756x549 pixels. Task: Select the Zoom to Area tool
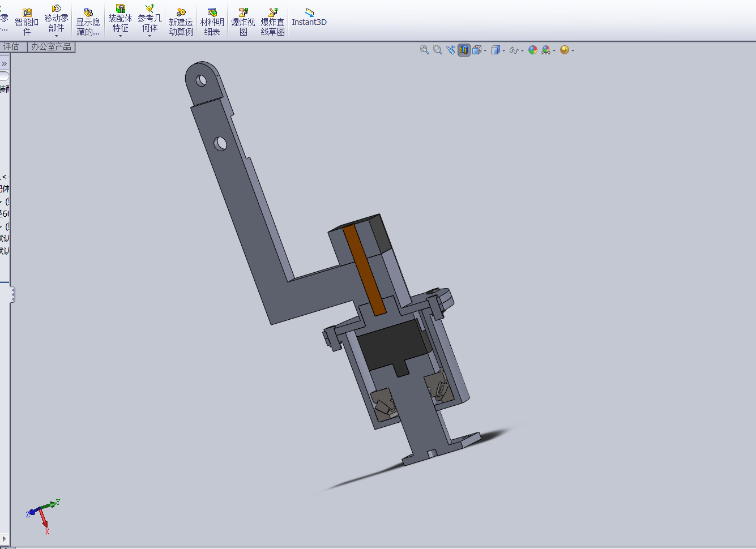(x=437, y=50)
